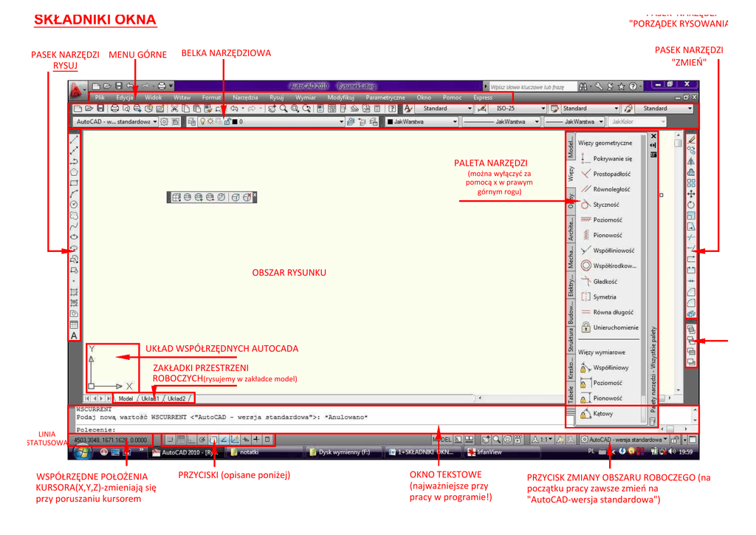The image size is (756, 535).
Task: Switch to the Układ1 layout tab
Action: coord(150,398)
